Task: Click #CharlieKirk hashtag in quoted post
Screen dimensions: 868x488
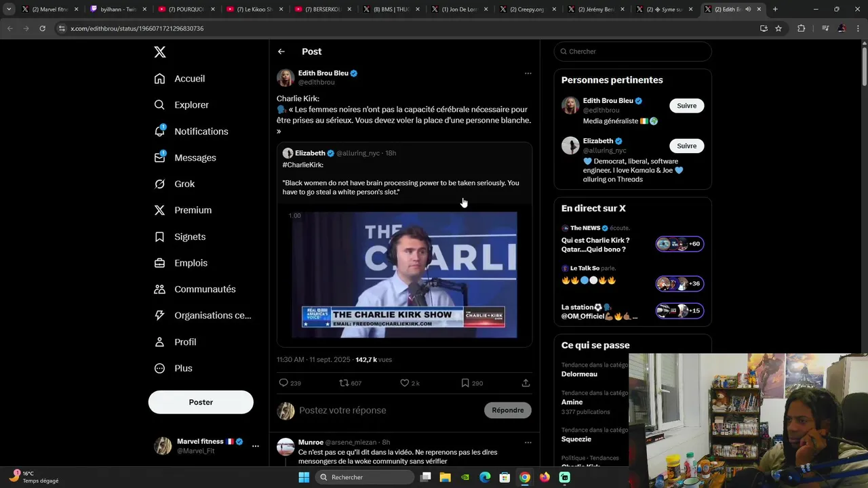Action: (x=302, y=165)
